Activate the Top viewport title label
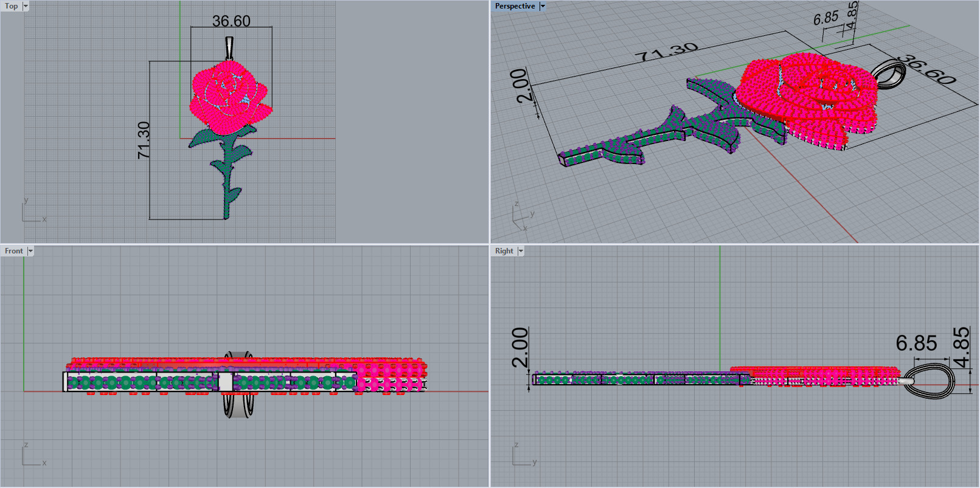The width and height of the screenshot is (980, 488). (x=12, y=6)
